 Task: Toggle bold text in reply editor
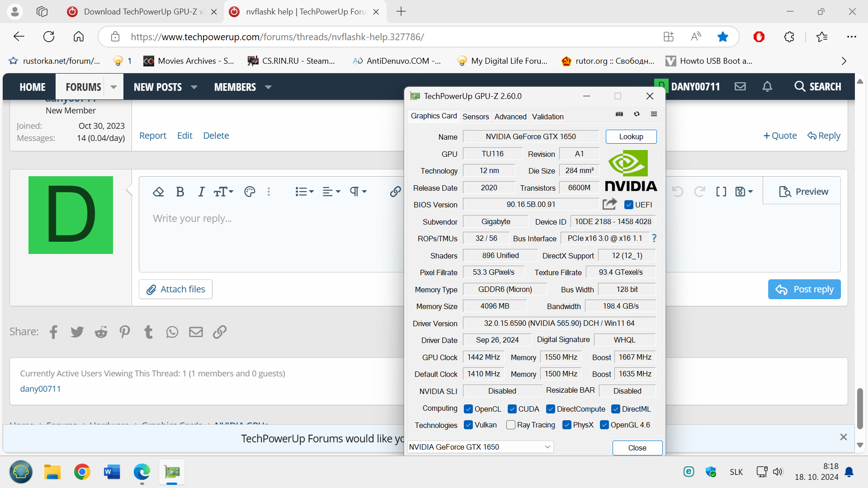[x=180, y=192]
